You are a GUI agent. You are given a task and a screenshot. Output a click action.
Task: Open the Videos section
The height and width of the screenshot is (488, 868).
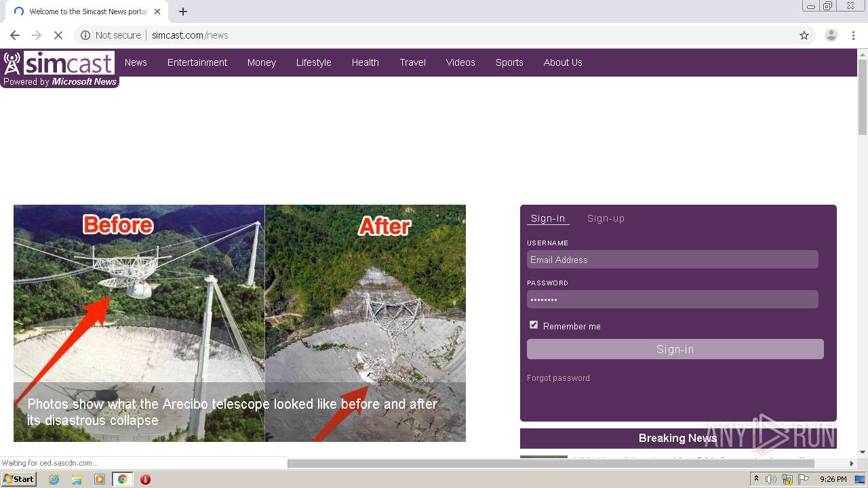(x=460, y=62)
